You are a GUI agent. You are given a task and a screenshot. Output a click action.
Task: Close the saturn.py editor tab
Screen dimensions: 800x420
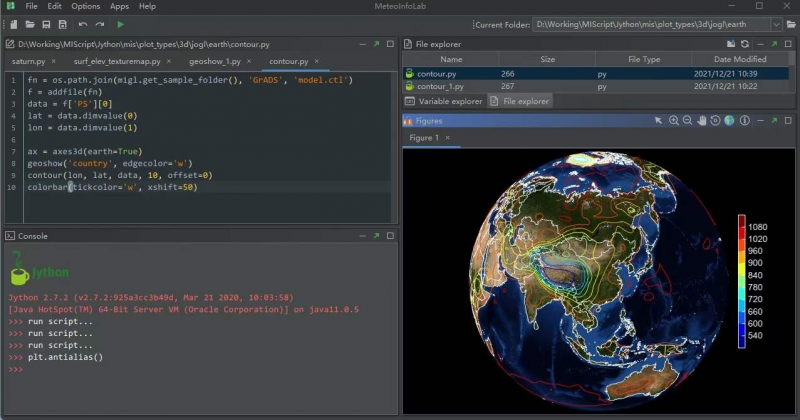pyautogui.click(x=54, y=61)
